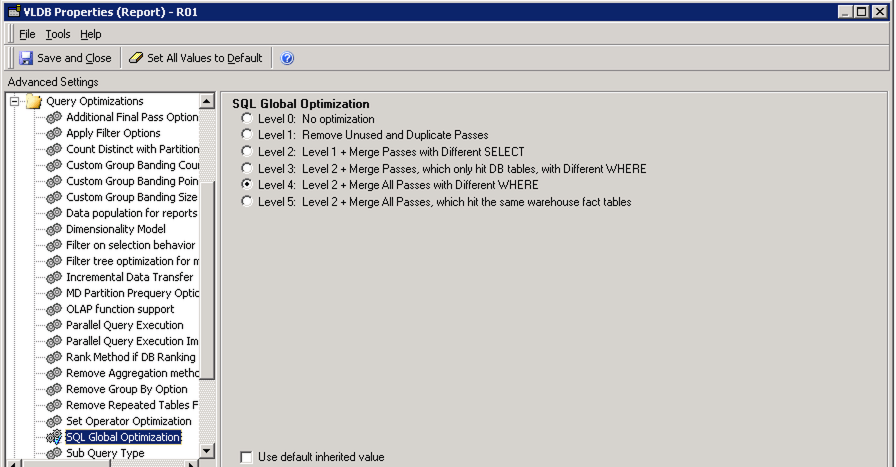Select Level 1: Remove Unused and Duplicate Passes

(x=246, y=134)
